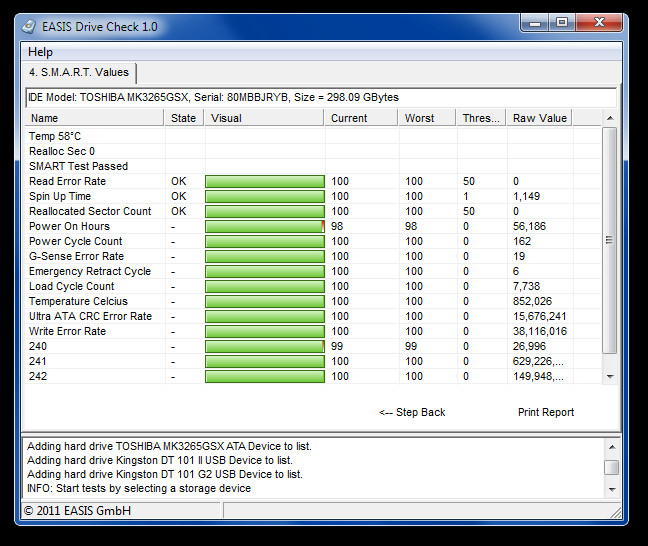
Task: Click the log panel scroll up arrow
Action: (612, 447)
